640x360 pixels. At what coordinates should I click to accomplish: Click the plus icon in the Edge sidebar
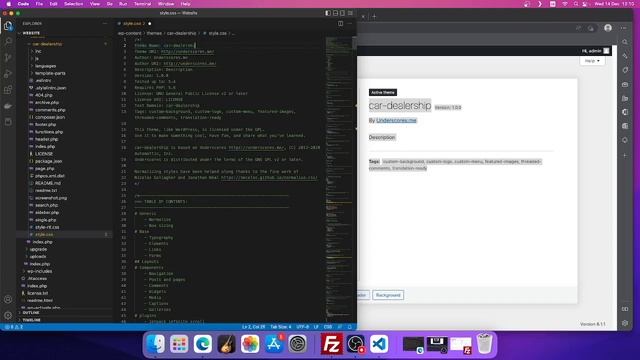point(625,156)
